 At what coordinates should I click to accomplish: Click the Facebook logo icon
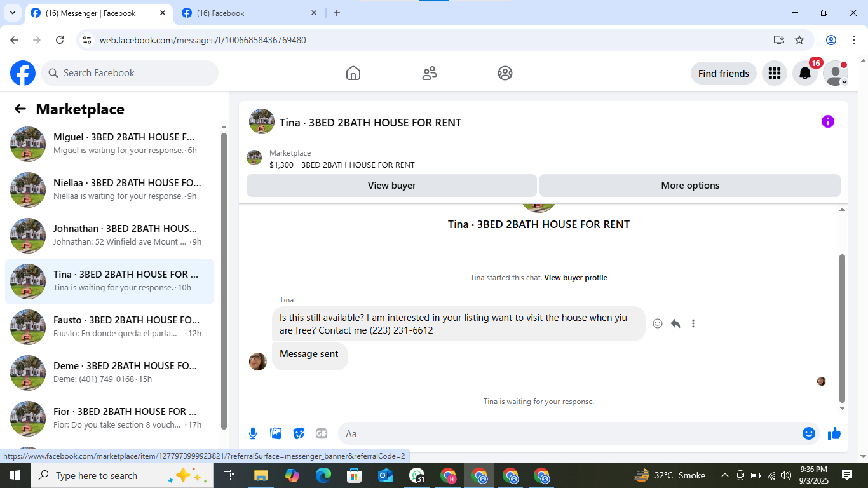[23, 73]
